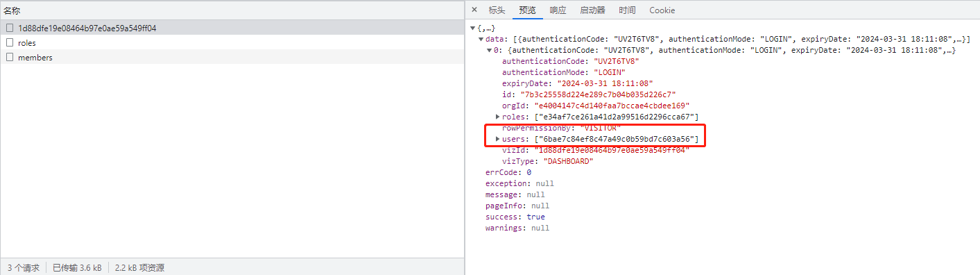Click the vizType "DASHBOARD" line
Screen dimensions: 980x275
pos(547,161)
